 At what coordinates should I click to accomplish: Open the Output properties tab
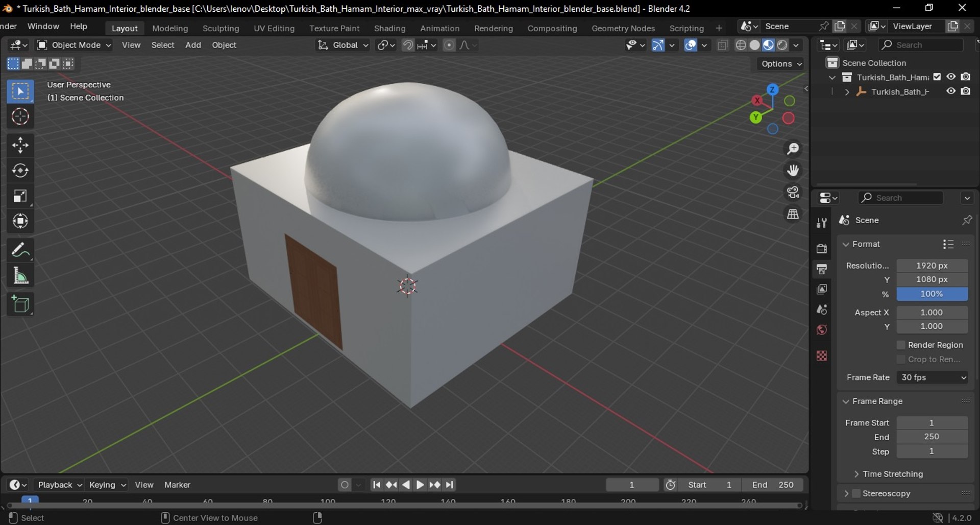822,269
